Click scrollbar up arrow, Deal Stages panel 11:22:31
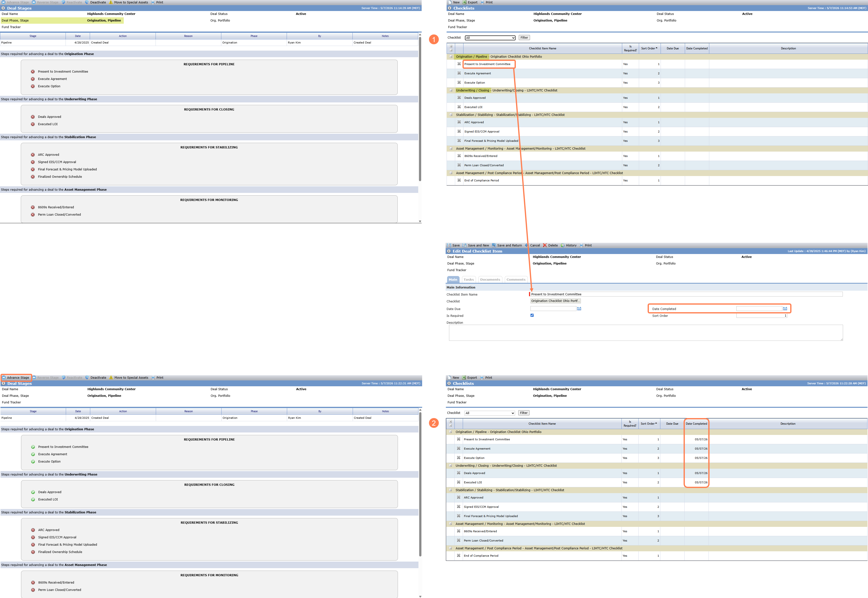This screenshot has height=598, width=868. click(420, 410)
